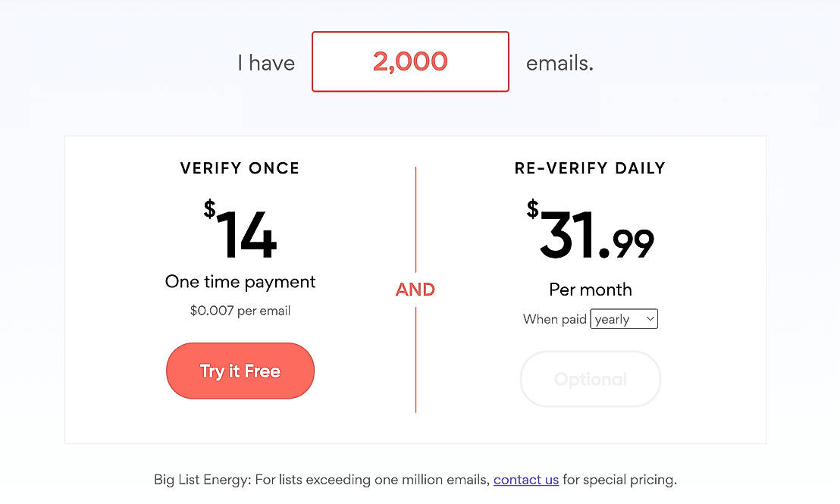Click the Per month label
840x504 pixels.
click(591, 290)
